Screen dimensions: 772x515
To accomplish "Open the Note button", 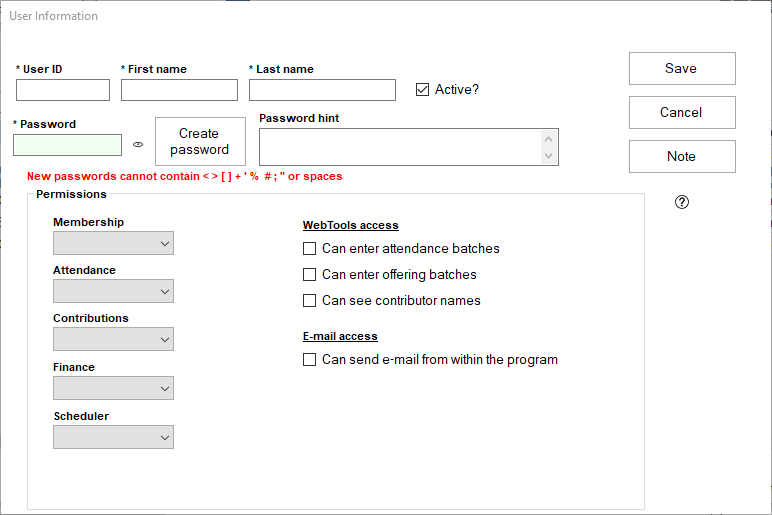I will click(x=682, y=156).
